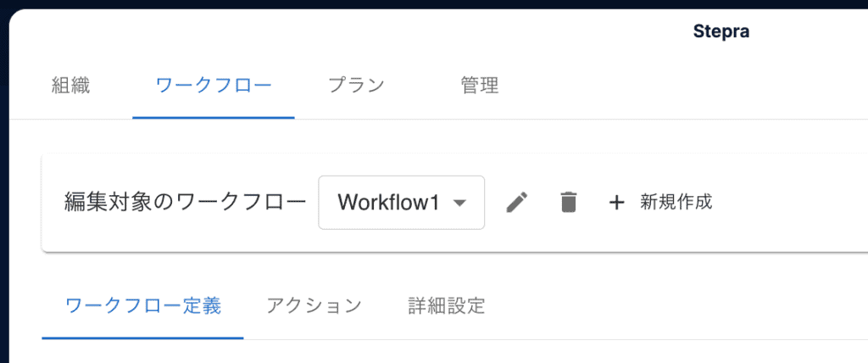Click the plus icon beside 新規作成

[x=616, y=203]
